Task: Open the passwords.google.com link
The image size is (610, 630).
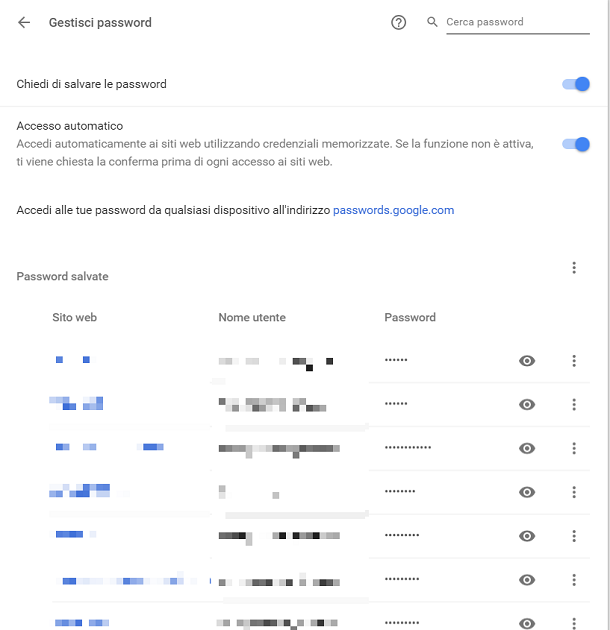Action: 393,210
